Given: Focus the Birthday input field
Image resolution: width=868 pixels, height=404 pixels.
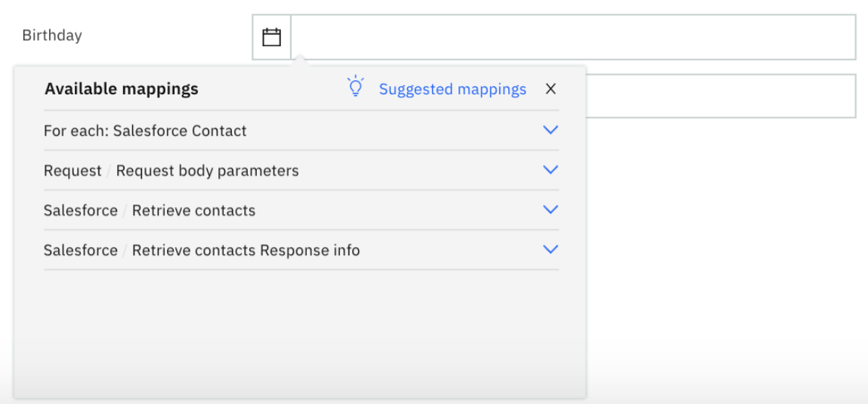Looking at the screenshot, I should tap(573, 37).
